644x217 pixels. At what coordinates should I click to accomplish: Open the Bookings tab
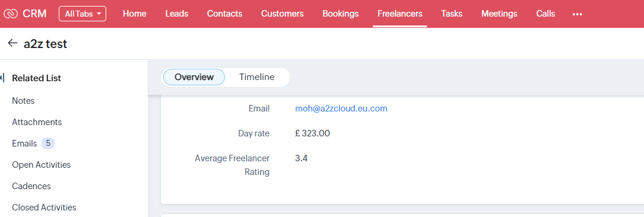point(341,14)
